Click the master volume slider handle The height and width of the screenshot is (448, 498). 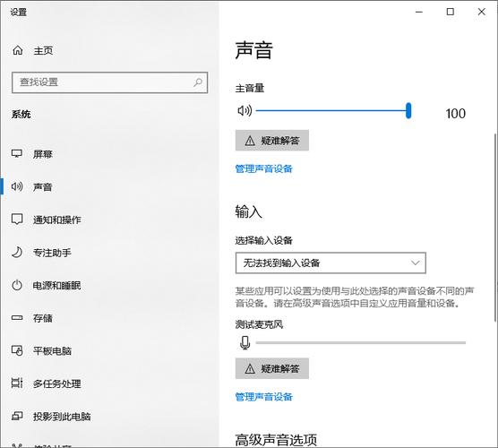(408, 110)
